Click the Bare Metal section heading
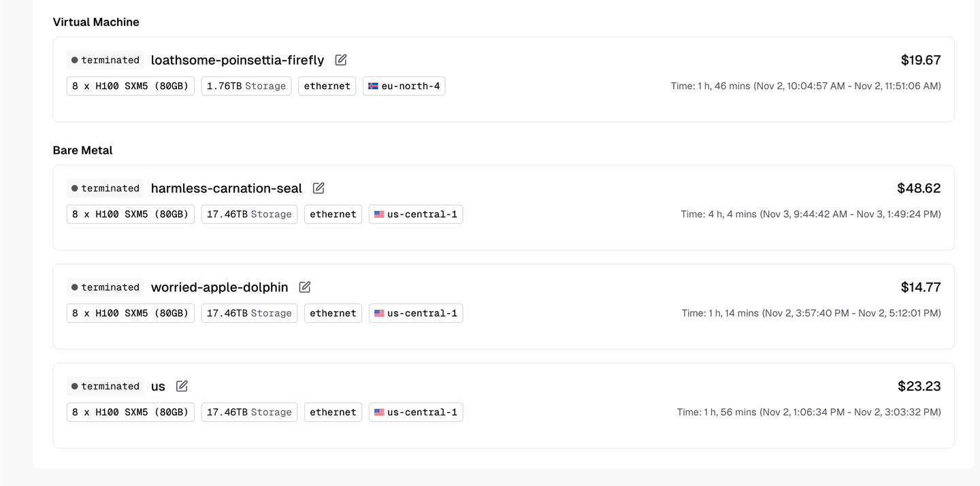Screen dimensions: 980x486 pos(82,150)
